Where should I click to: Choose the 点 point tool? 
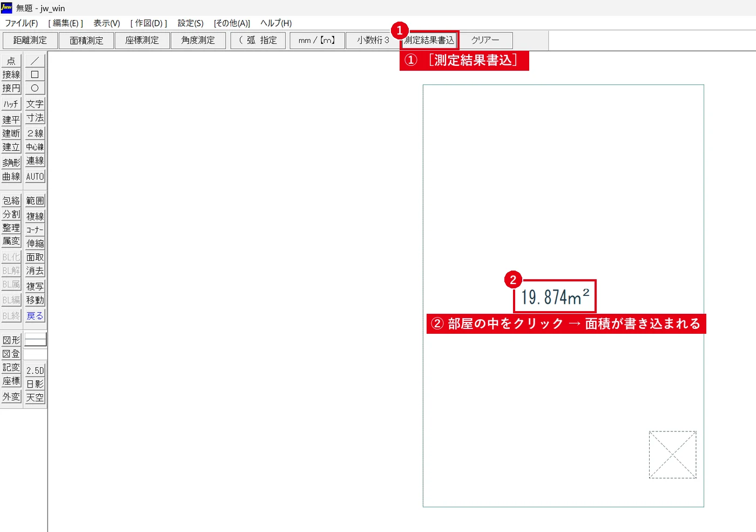point(11,60)
